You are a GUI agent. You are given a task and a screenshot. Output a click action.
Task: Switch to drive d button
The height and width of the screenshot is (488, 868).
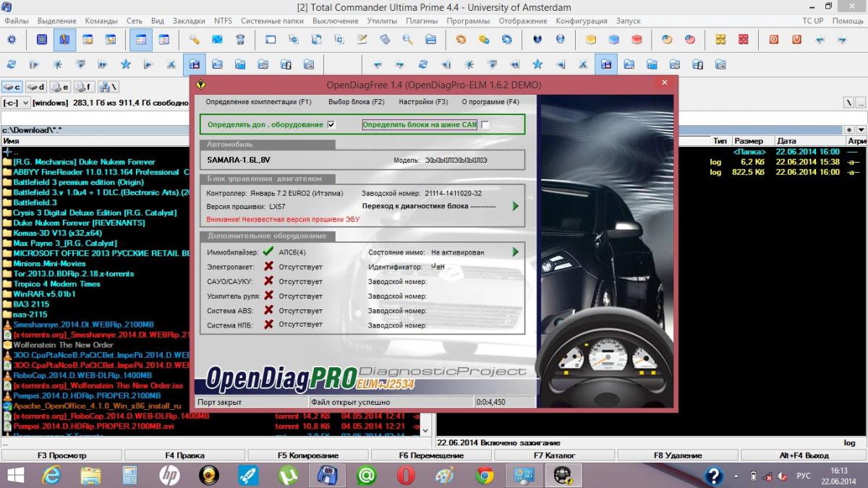click(37, 87)
